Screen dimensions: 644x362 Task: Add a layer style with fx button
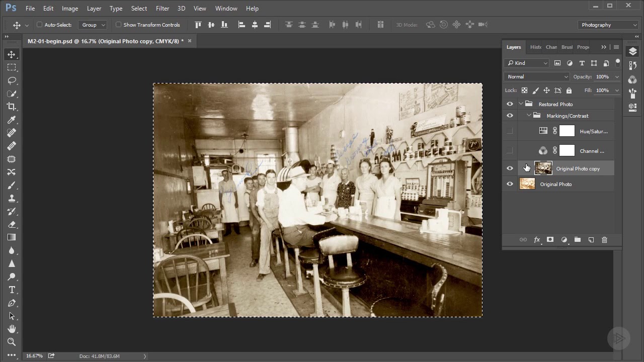[537, 240]
